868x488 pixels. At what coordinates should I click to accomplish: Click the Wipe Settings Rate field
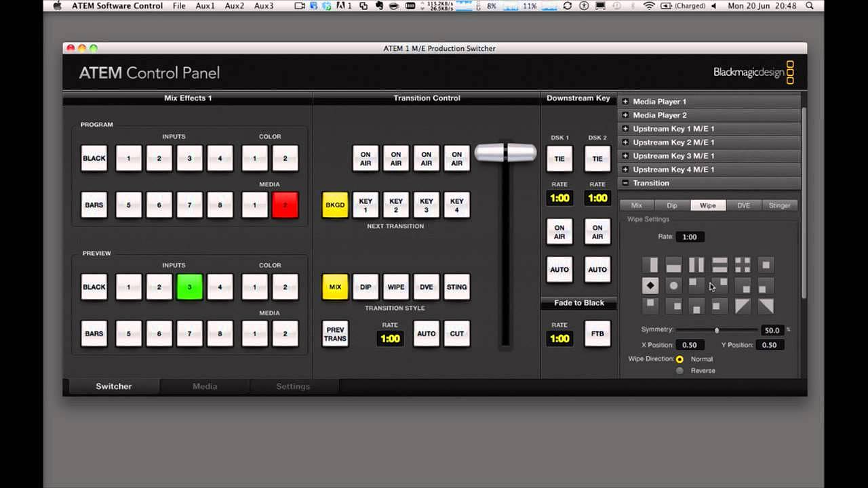(690, 237)
